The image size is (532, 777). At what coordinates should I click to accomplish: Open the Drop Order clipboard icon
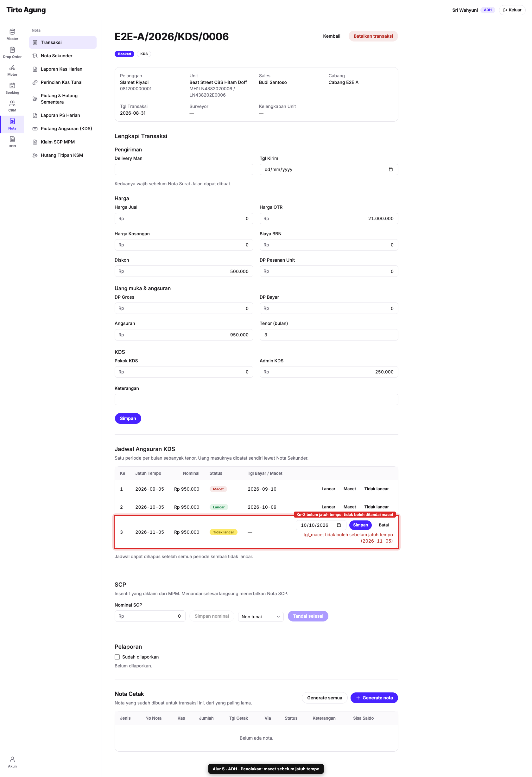coord(12,50)
